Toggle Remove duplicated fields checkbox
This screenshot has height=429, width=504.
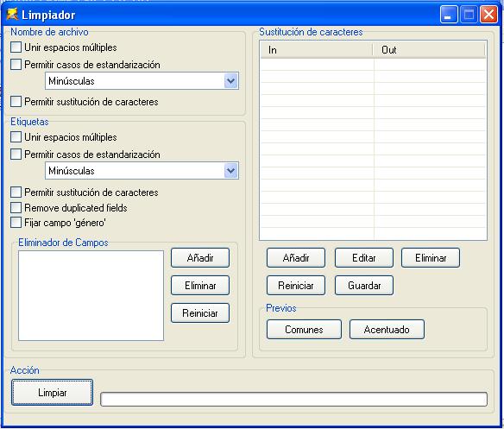(x=16, y=208)
